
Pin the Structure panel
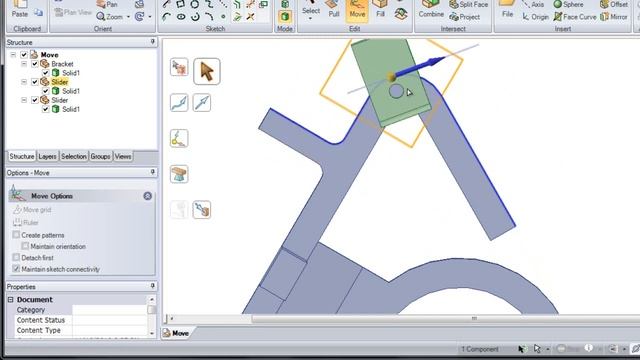click(x=152, y=42)
